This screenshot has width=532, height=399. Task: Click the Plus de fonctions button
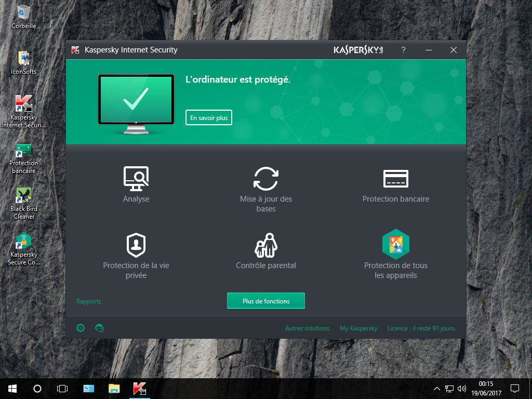(x=266, y=301)
